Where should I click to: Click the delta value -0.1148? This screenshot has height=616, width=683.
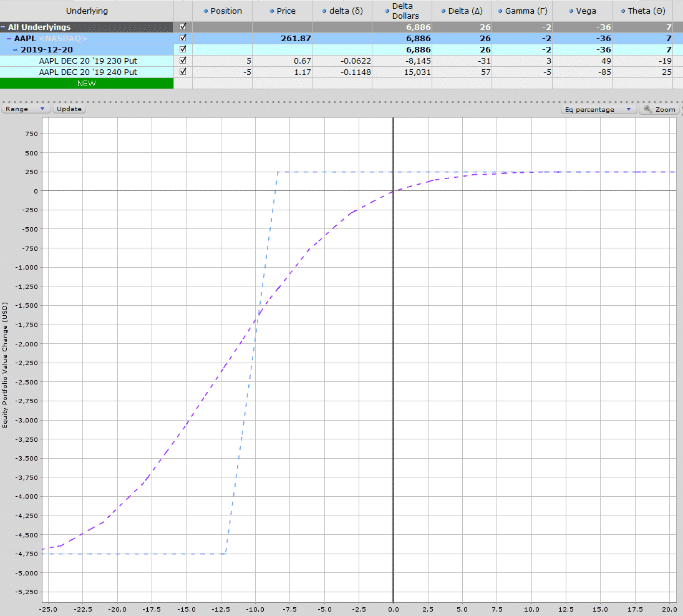[356, 72]
